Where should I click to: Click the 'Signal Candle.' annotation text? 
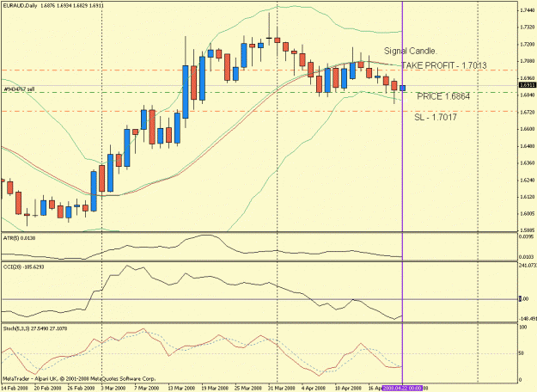(x=411, y=51)
